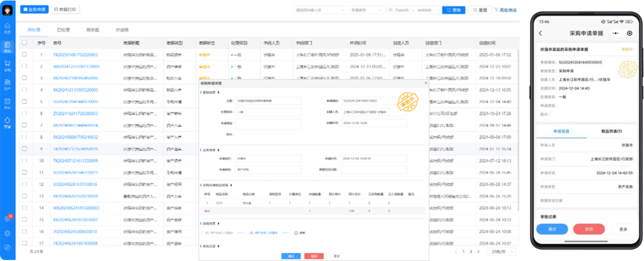Image resolution: width=644 pixels, height=261 pixels.
Task: Click the blue 查询 search button
Action: (x=453, y=10)
